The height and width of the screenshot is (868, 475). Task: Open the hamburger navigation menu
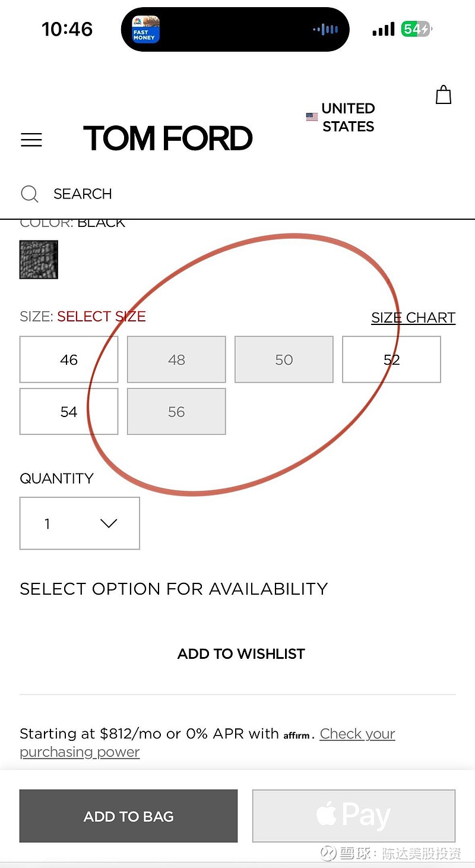tap(31, 140)
